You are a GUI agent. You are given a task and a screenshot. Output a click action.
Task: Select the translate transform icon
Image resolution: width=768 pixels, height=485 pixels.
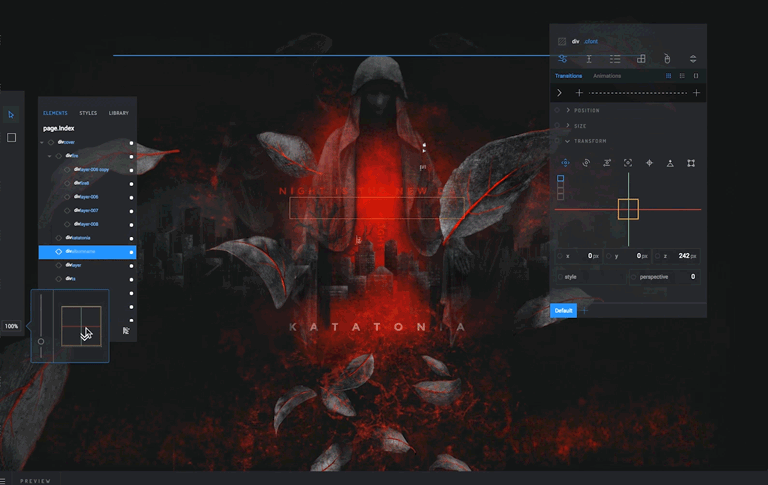[565, 163]
